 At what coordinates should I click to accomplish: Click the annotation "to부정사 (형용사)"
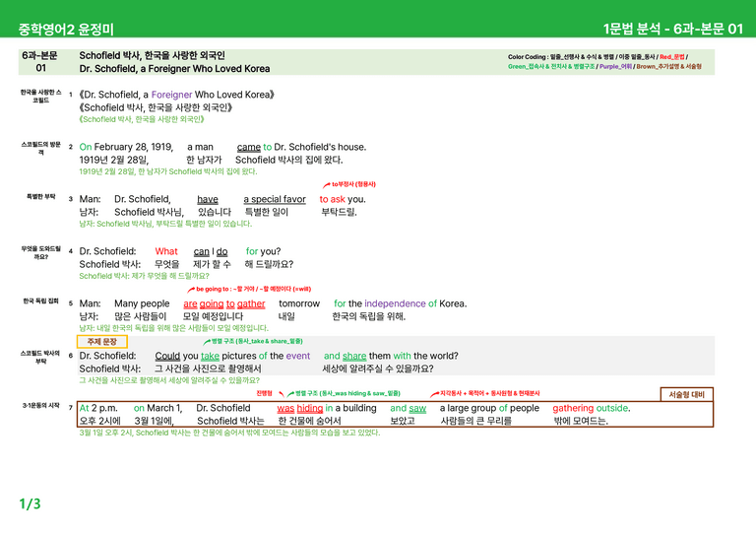coord(353,184)
